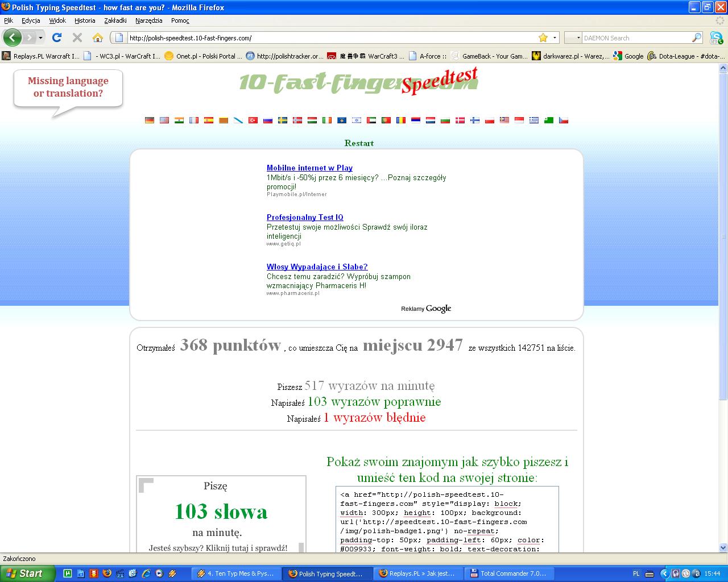
Task: Click inside the embed code text box
Action: click(447, 520)
